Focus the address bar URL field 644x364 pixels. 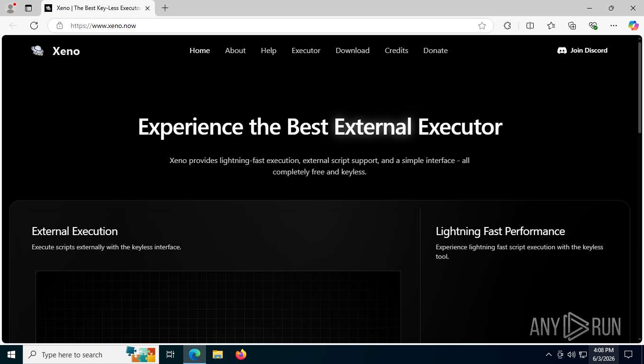270,26
